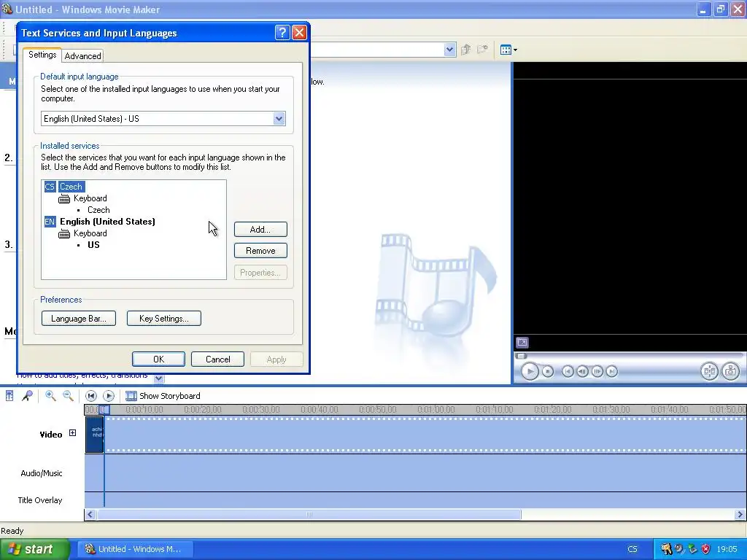Close the Text Services dialog
The image size is (747, 560).
click(x=299, y=32)
